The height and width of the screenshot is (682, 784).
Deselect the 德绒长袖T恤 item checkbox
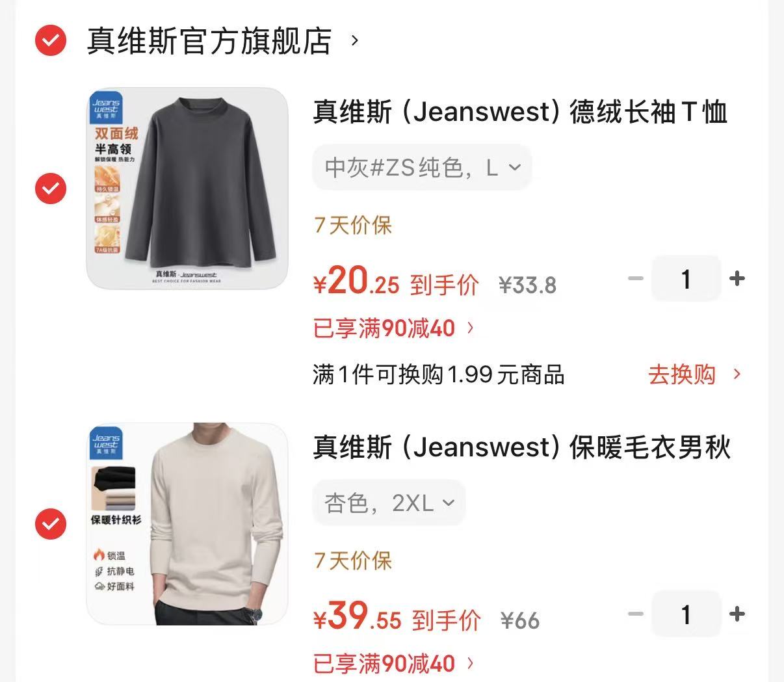50,189
